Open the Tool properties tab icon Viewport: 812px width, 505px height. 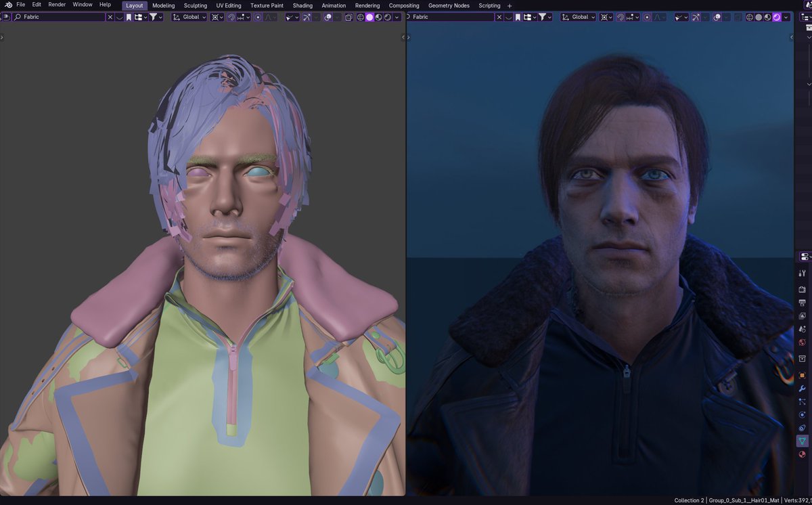click(x=802, y=273)
